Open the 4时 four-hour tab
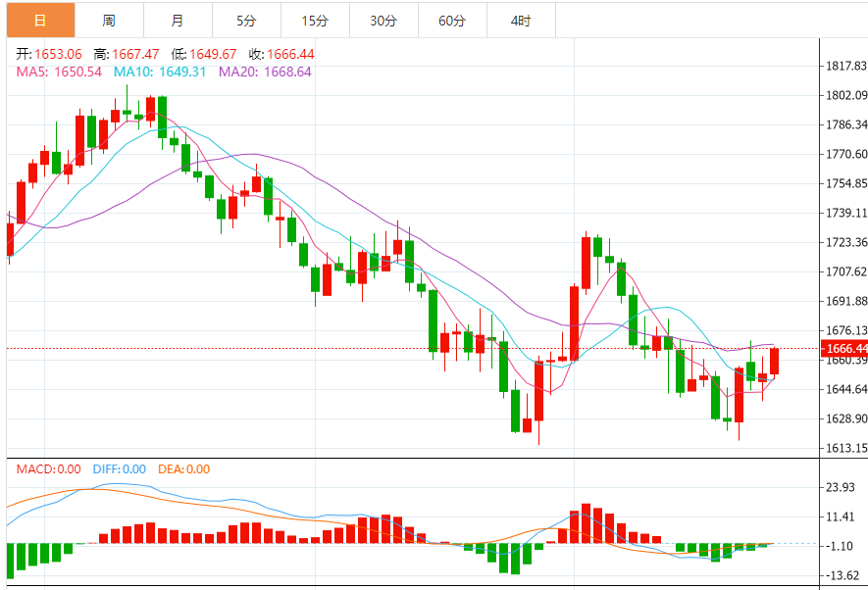The image size is (868, 590). (x=521, y=21)
